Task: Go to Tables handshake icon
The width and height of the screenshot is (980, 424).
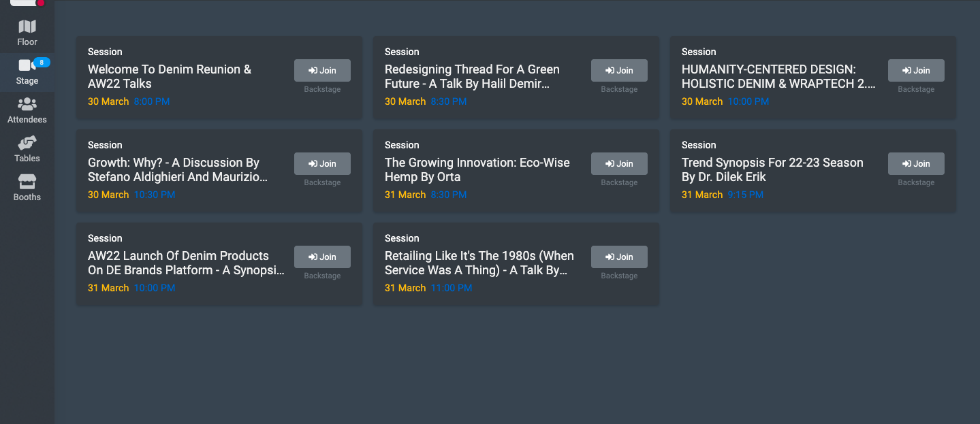Action: pos(27,143)
